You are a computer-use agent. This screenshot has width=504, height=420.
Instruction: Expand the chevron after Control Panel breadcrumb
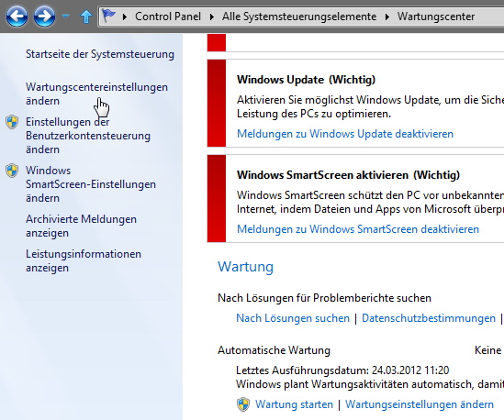click(212, 17)
